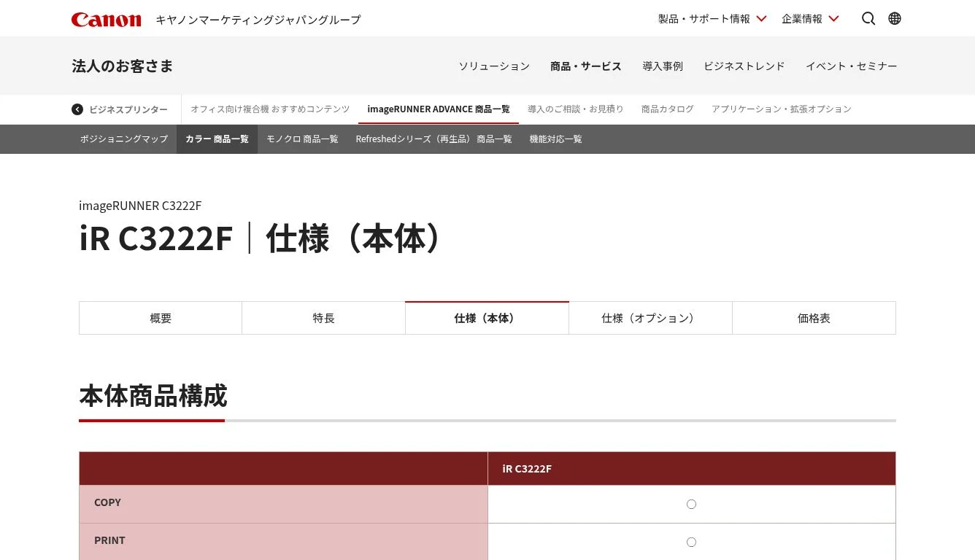Click the Canon logo
The image size is (975, 560).
[x=106, y=20]
